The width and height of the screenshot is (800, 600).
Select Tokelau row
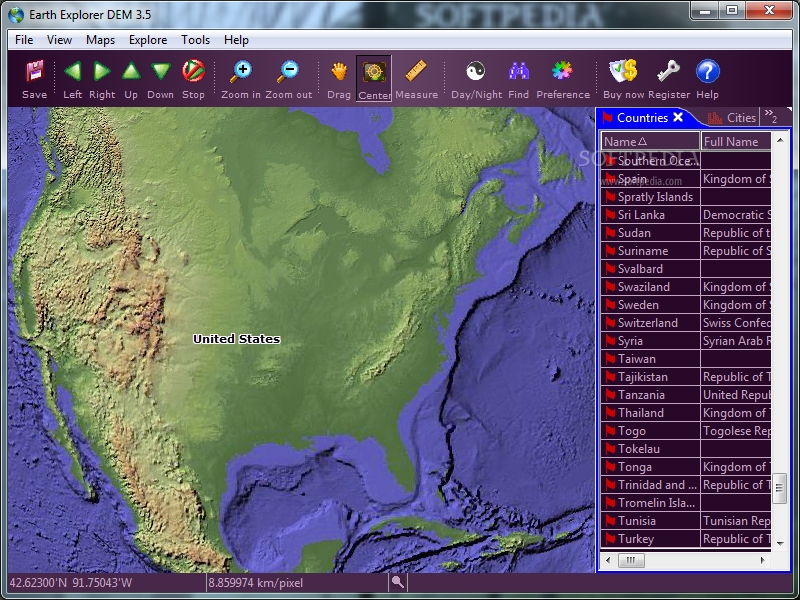pyautogui.click(x=686, y=448)
